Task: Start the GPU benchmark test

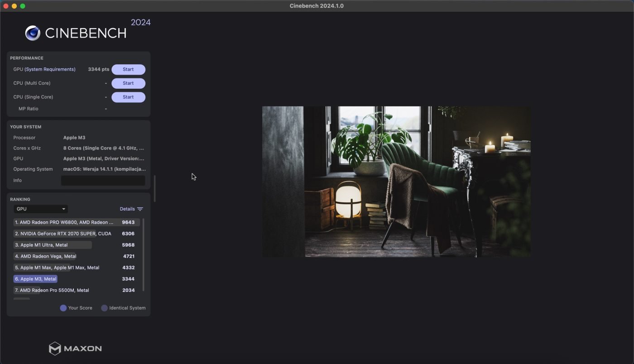Action: (x=128, y=69)
